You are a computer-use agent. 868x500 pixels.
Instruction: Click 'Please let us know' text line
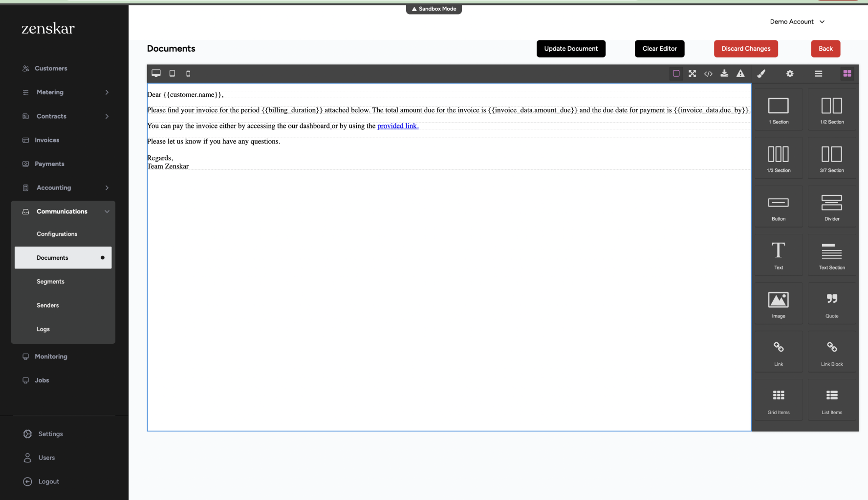[214, 142]
